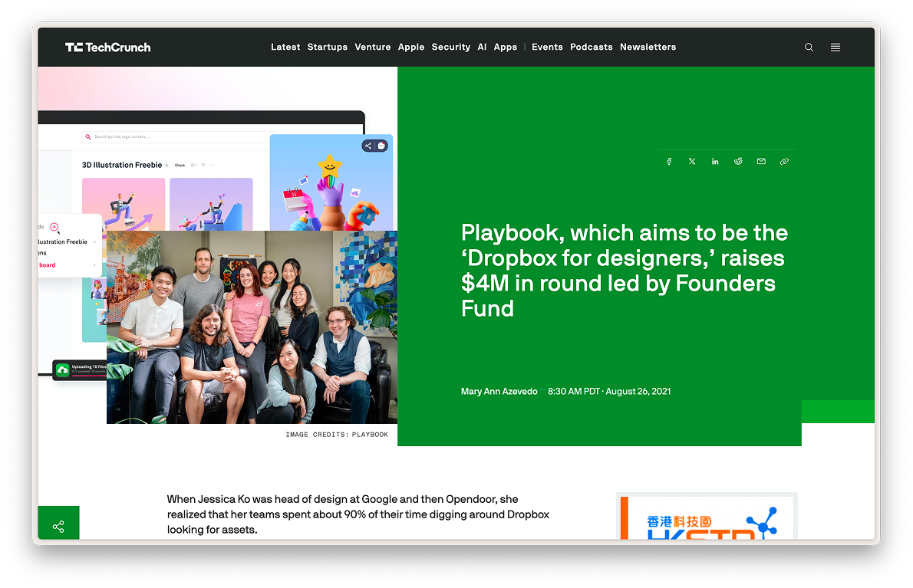This screenshot has height=588, width=913.
Task: Open the Newsletters page
Action: pos(648,48)
